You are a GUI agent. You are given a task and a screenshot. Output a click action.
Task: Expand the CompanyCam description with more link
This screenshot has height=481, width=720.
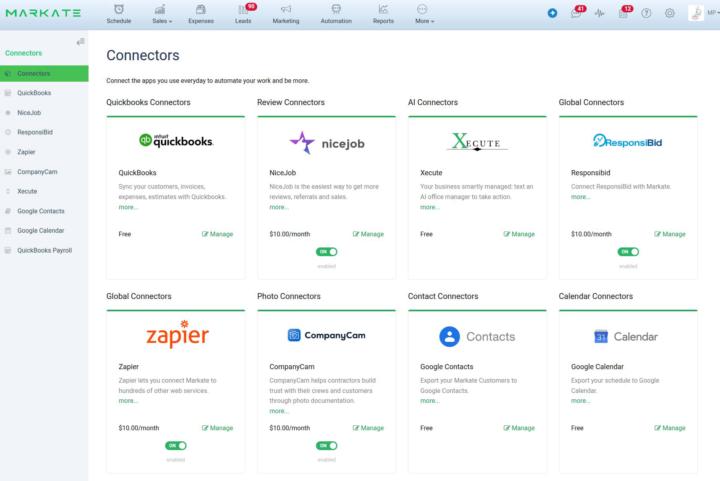coord(278,411)
